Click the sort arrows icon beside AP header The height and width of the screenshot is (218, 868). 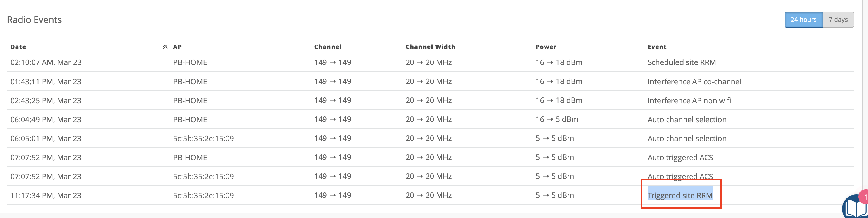pos(165,47)
